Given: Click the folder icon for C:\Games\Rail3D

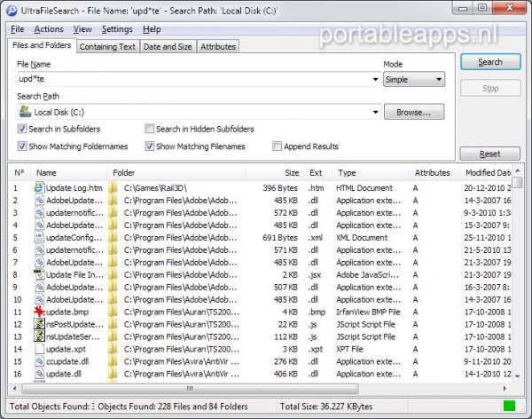Looking at the screenshot, I should (x=113, y=188).
